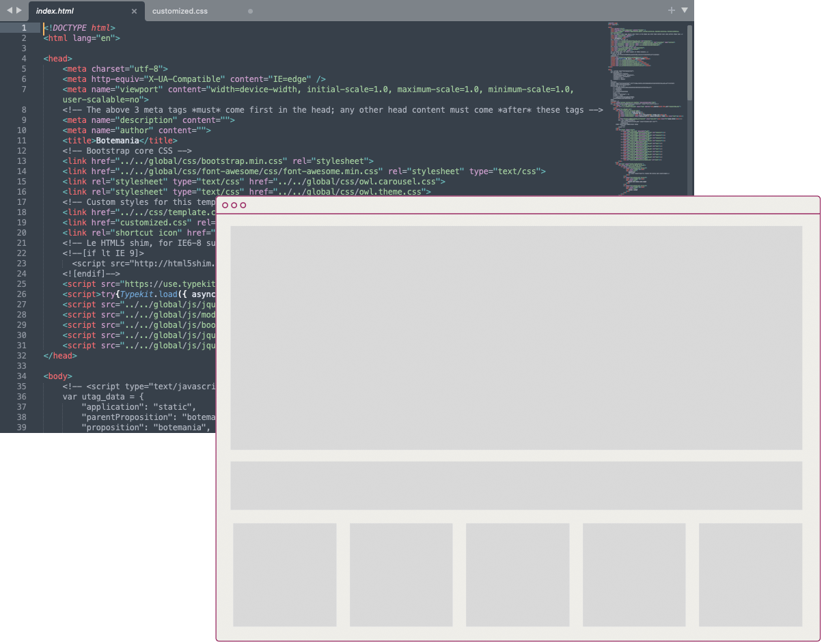Viewport: 824px width, 644px height.
Task: Click the bootstrap.min.css link line
Action: pos(218,161)
